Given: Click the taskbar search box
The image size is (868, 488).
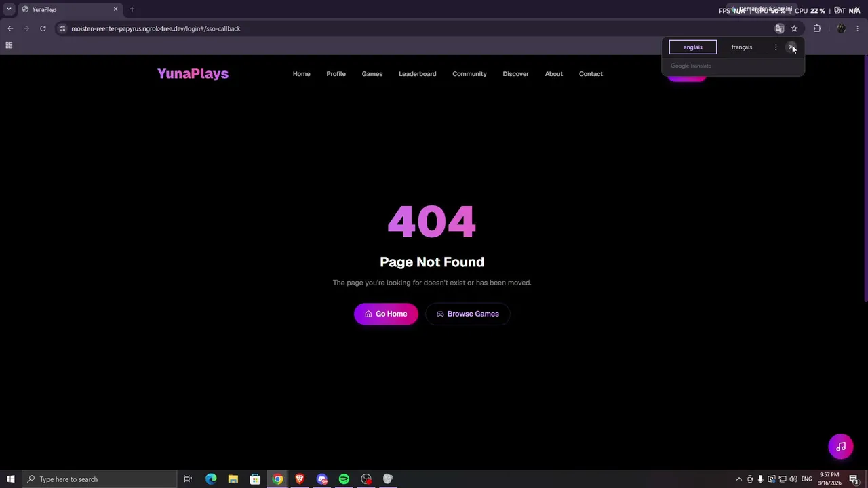Looking at the screenshot, I should coord(99,479).
